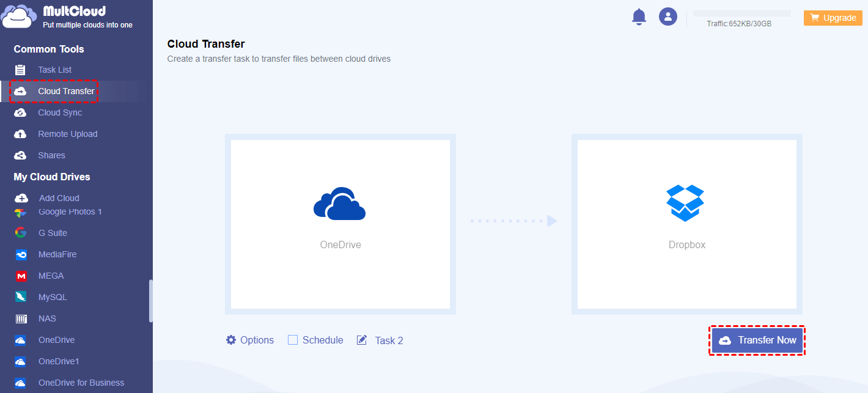Open Shares in sidebar
Screen dimensions: 868x393
(51, 155)
